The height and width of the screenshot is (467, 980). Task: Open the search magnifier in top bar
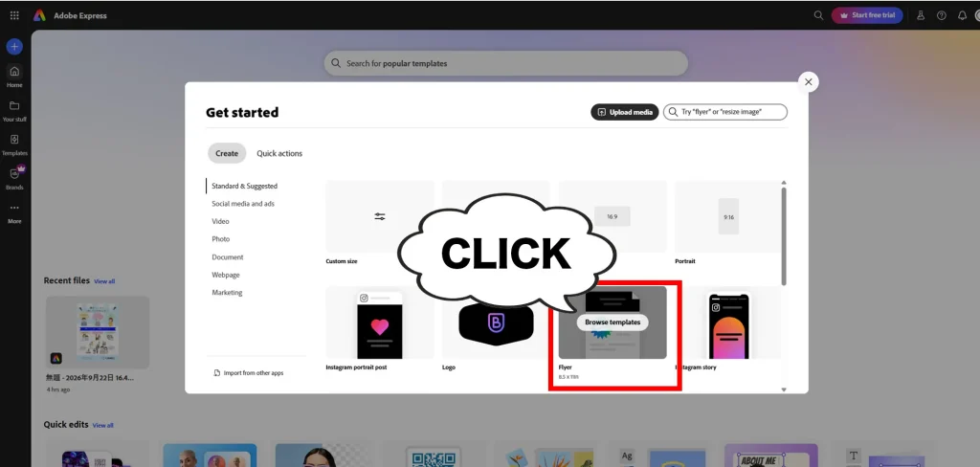818,15
